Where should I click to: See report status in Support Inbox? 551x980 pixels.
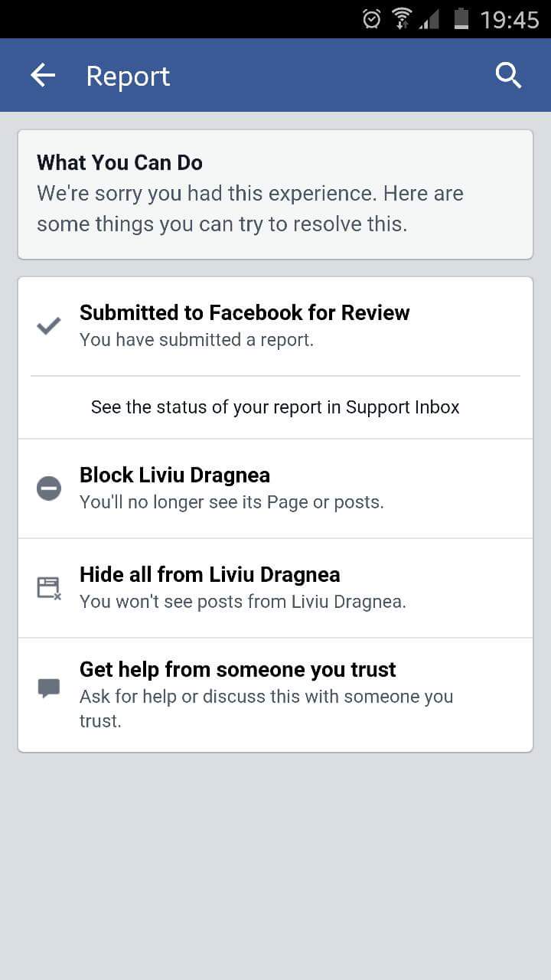click(x=275, y=407)
